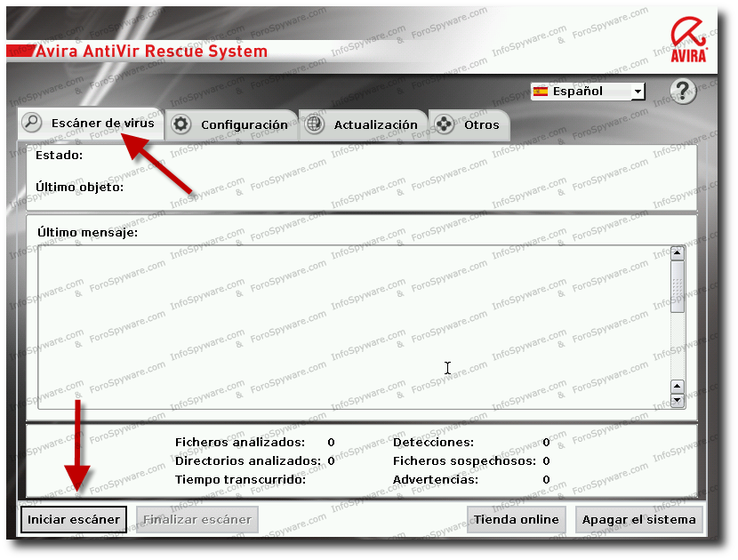738x560 pixels.
Task: Open the Actualización tab
Action: (363, 125)
